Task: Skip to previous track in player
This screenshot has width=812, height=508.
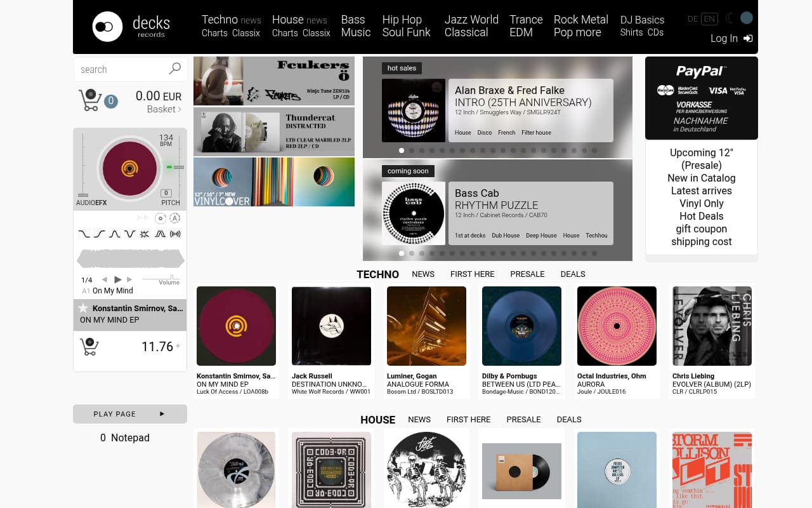Action: [105, 279]
